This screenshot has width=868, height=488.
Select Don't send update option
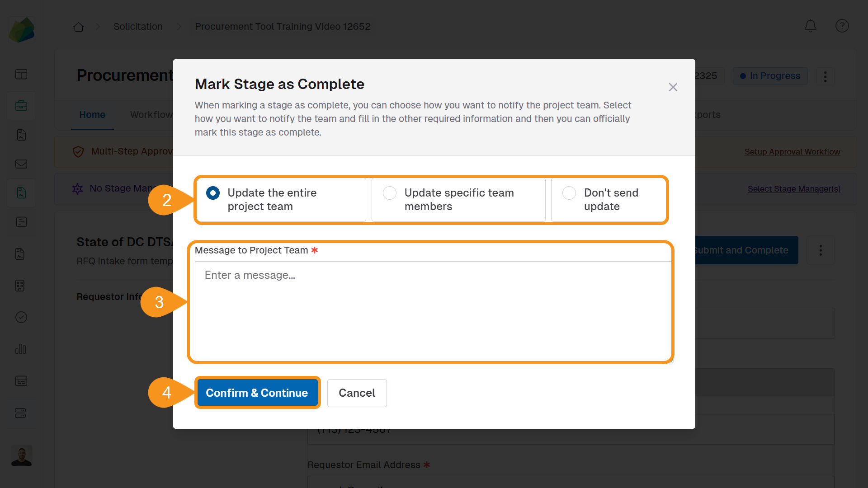tap(569, 193)
